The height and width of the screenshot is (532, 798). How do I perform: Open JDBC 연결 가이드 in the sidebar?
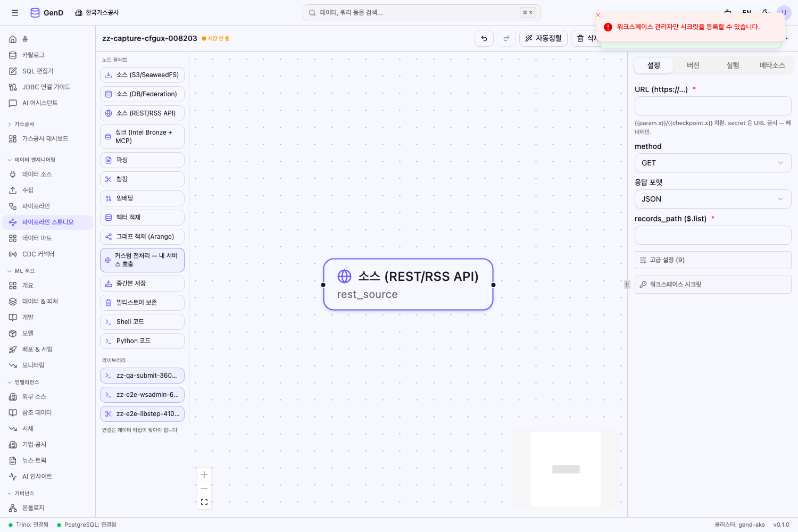[x=48, y=87]
